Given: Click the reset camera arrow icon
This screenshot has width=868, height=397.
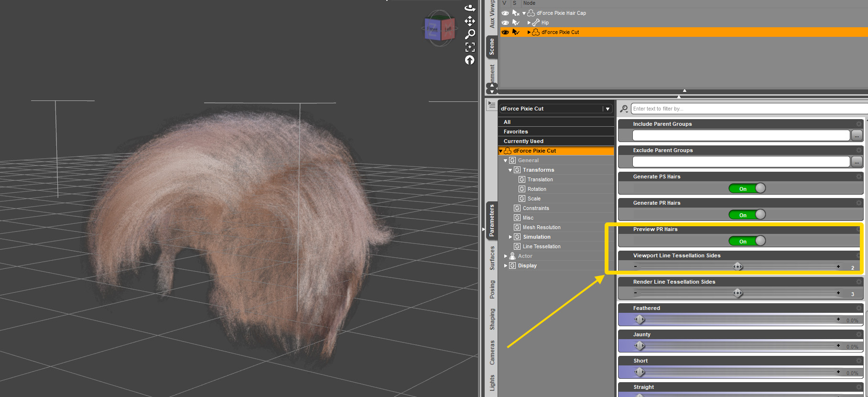Looking at the screenshot, I should tap(470, 60).
